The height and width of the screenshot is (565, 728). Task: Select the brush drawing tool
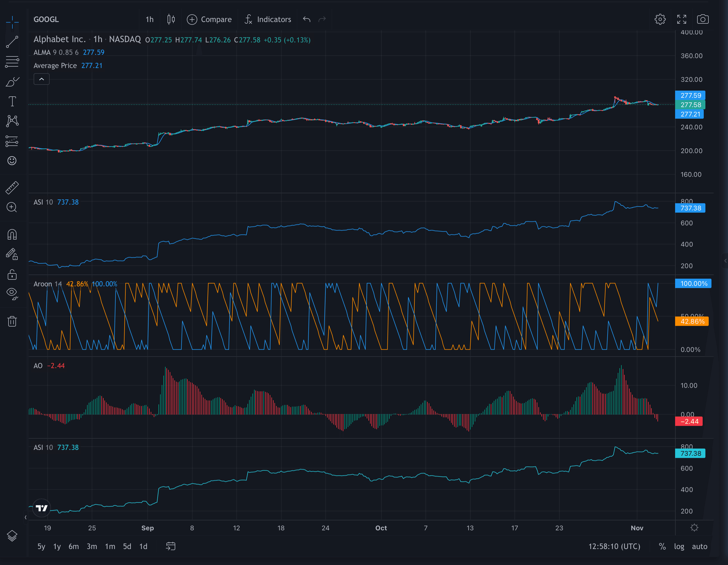[x=12, y=82]
